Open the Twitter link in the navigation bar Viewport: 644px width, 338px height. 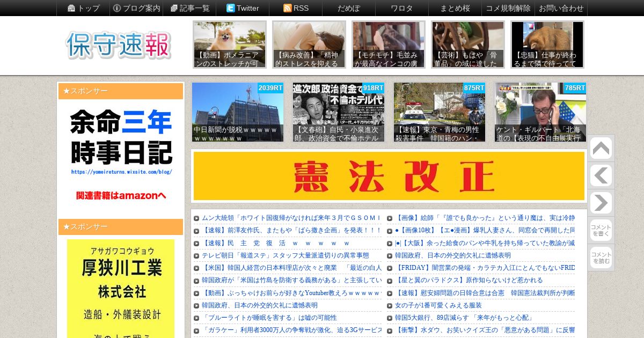pyautogui.click(x=243, y=8)
